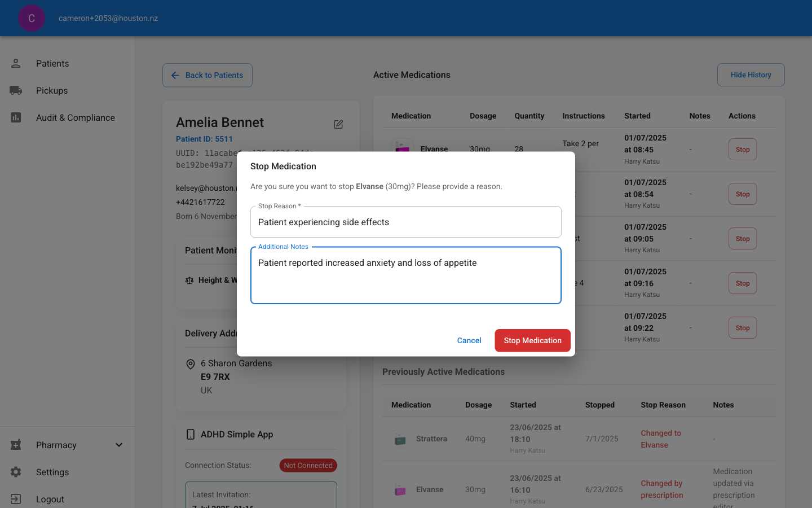Click the Stop Medication dialog title
The image size is (812, 508).
coord(283,166)
